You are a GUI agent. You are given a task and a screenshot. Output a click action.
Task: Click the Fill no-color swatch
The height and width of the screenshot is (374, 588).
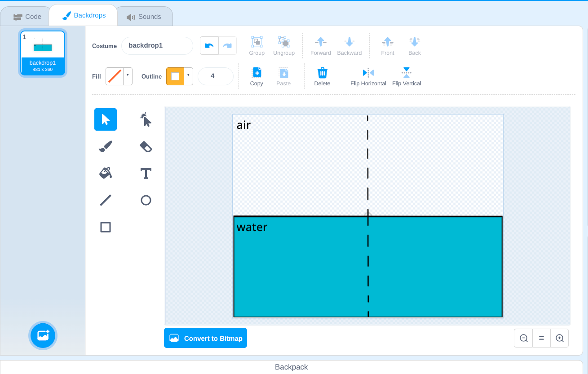click(x=115, y=76)
